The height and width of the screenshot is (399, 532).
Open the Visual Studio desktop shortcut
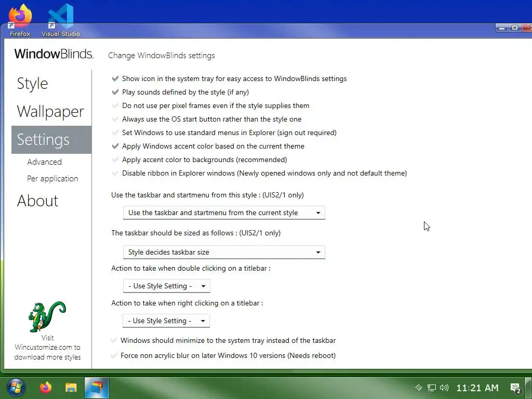click(x=61, y=19)
